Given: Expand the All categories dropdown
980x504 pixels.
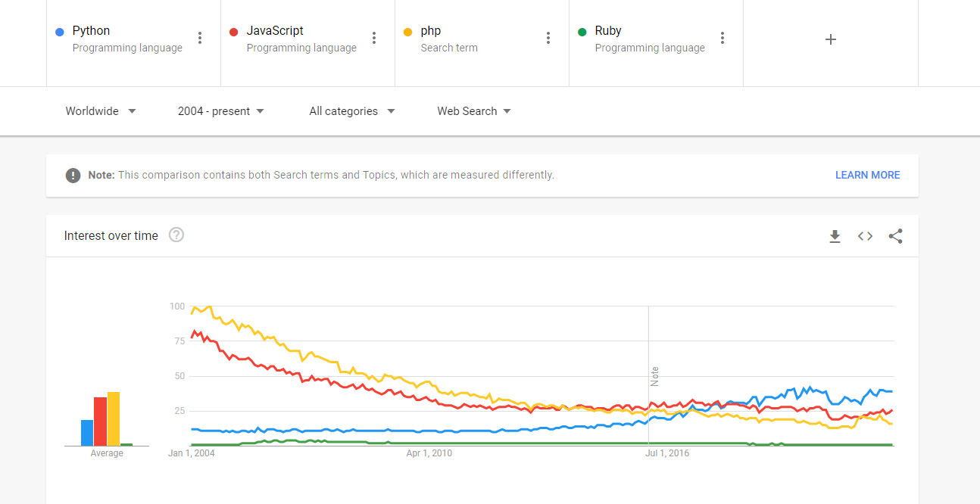Looking at the screenshot, I should (352, 111).
